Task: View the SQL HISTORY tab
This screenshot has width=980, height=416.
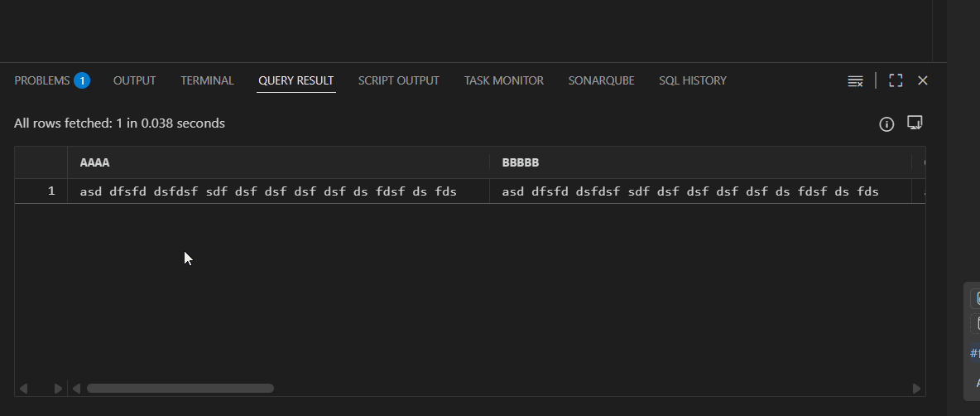Action: (692, 80)
